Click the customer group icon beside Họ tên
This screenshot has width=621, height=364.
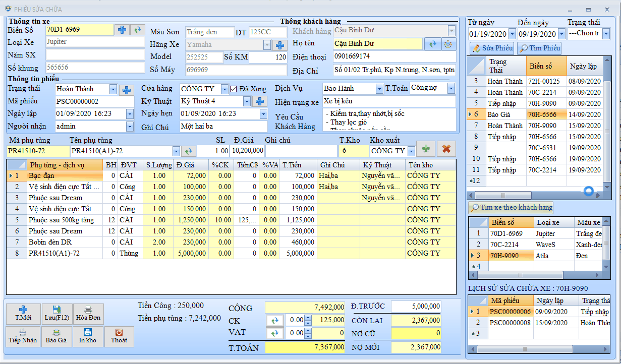[x=447, y=44]
